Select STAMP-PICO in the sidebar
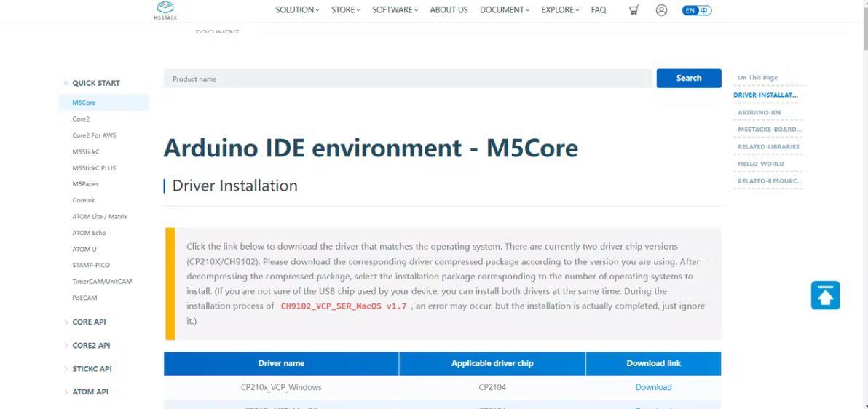 tap(91, 265)
